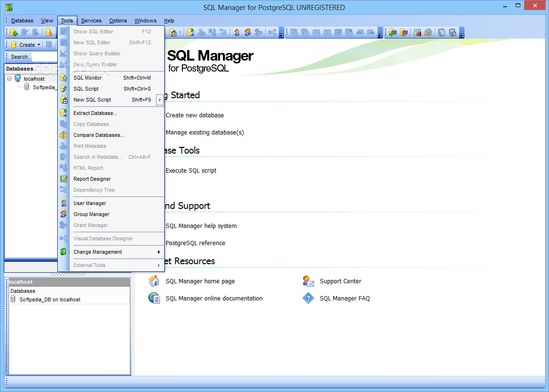The height and width of the screenshot is (392, 549).
Task: Click the Tile Vertically windows toolbar icon
Action: (x=327, y=32)
